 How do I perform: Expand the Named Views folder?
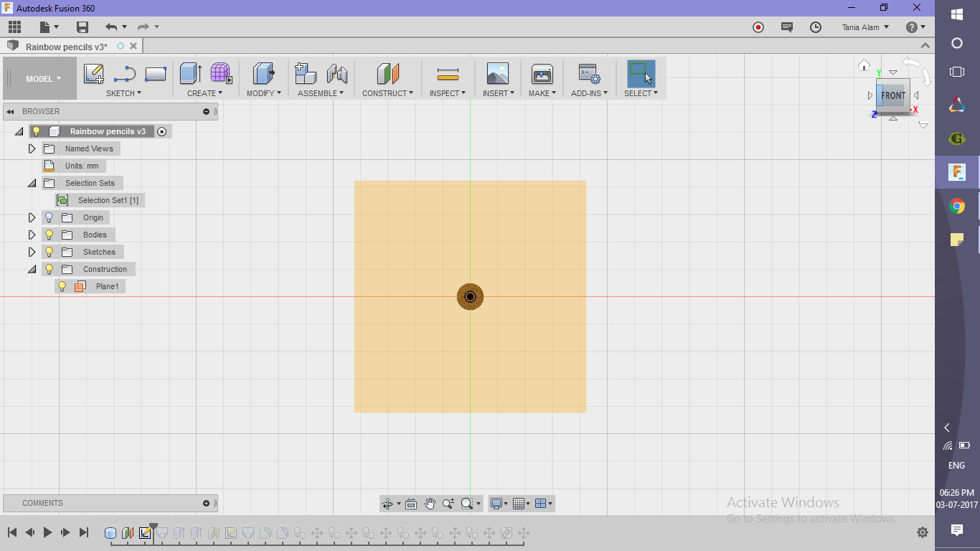[32, 149]
